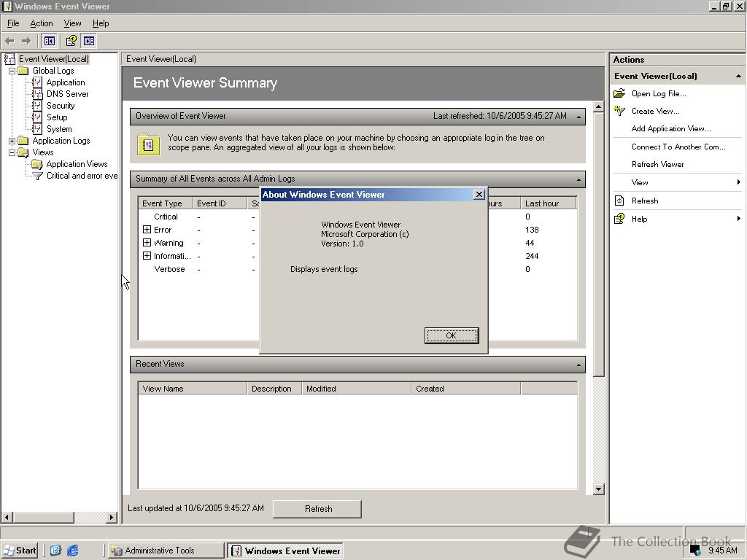Click Refresh Viewer action
The width and height of the screenshot is (747, 560).
[x=657, y=164]
